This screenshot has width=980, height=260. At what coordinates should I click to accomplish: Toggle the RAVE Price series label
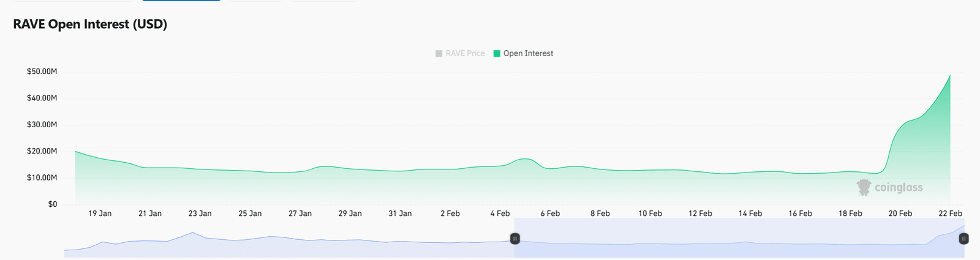(x=465, y=54)
